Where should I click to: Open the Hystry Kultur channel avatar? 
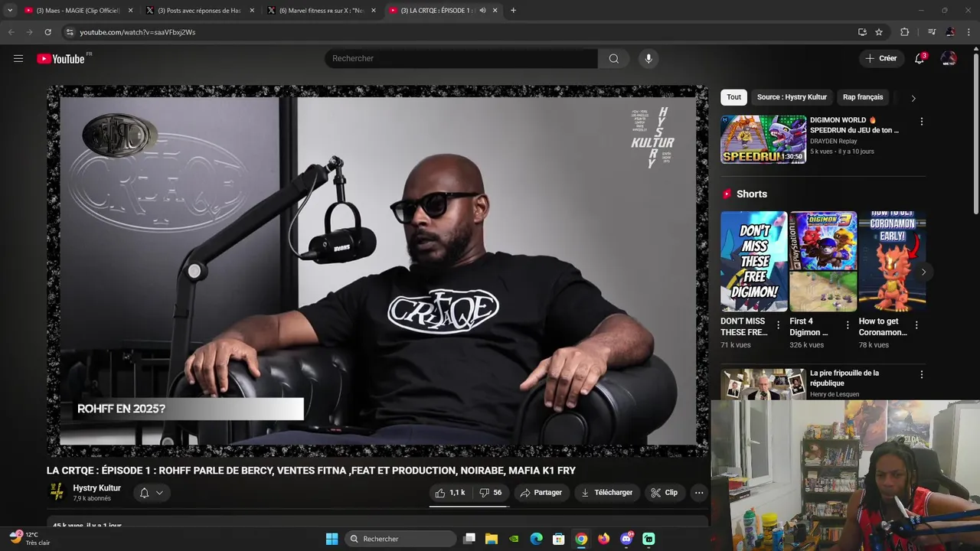(57, 492)
